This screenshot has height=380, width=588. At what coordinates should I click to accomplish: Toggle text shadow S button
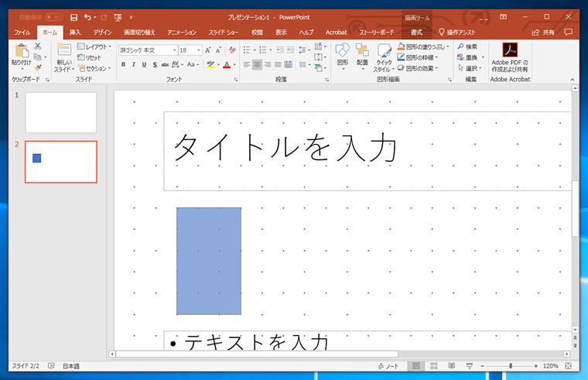155,64
